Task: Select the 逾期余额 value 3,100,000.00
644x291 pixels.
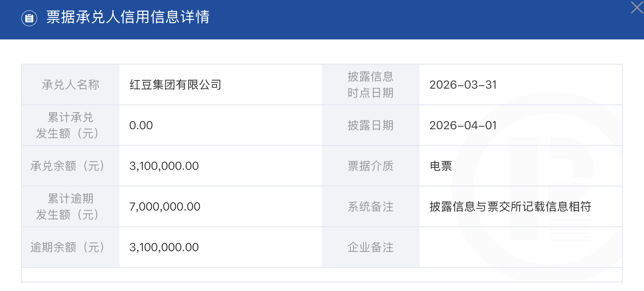Action: pyautogui.click(x=164, y=247)
